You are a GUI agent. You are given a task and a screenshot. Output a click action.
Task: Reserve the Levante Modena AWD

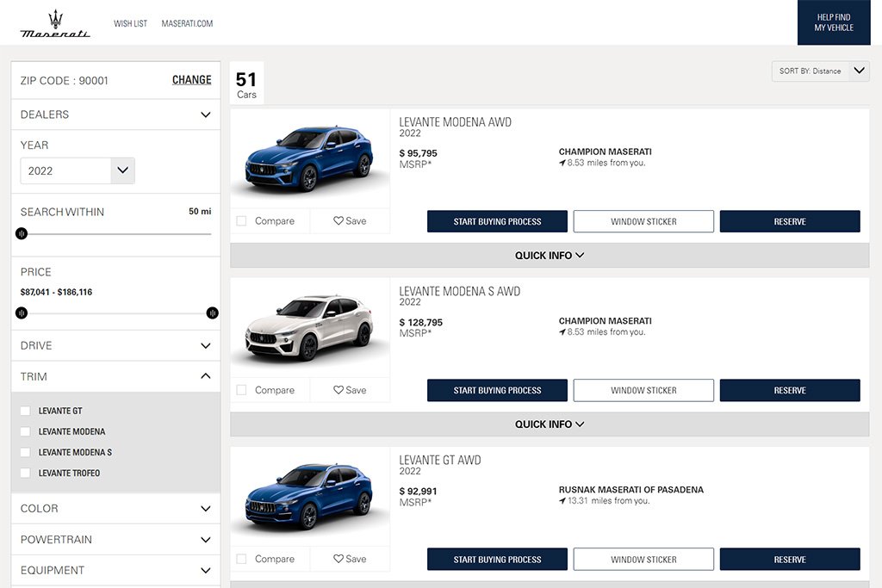tap(790, 221)
